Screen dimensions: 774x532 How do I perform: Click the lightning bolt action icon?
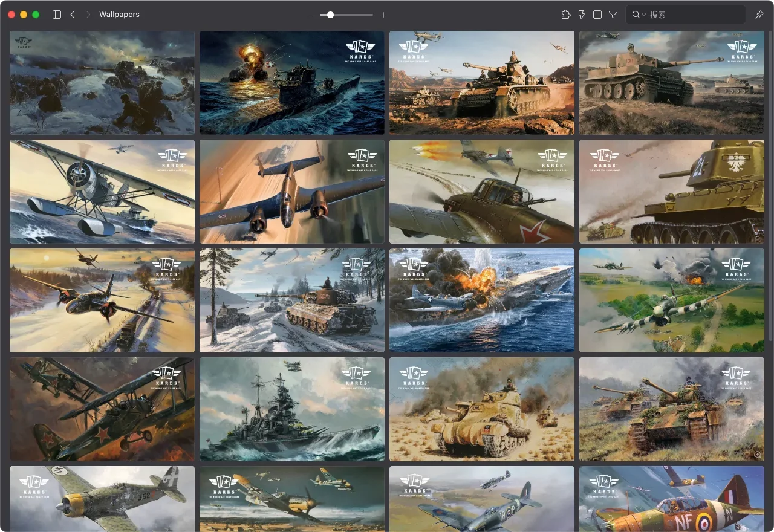582,15
